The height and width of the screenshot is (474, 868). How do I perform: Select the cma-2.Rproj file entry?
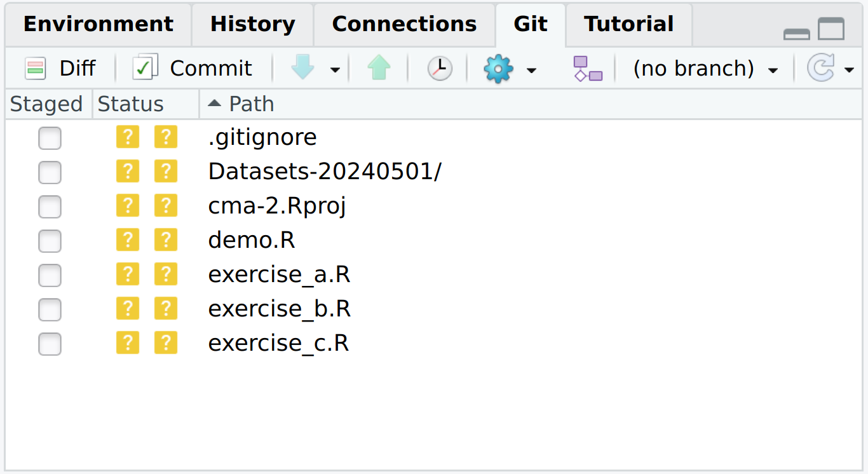(277, 207)
